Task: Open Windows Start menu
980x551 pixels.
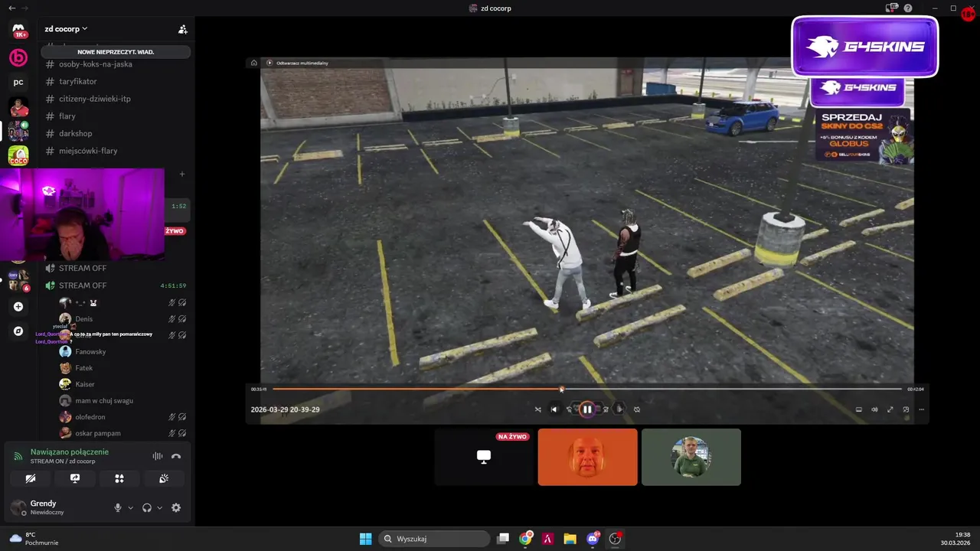Action: (366, 539)
